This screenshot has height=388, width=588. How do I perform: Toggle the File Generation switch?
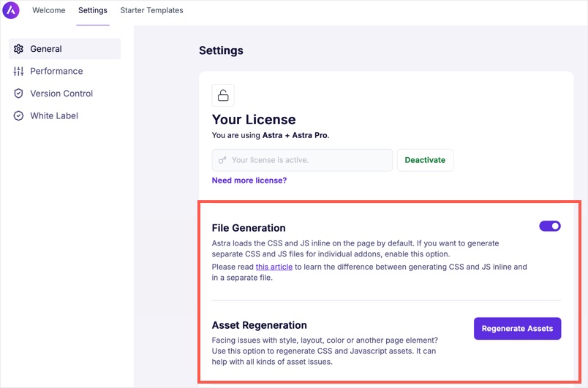pos(550,226)
